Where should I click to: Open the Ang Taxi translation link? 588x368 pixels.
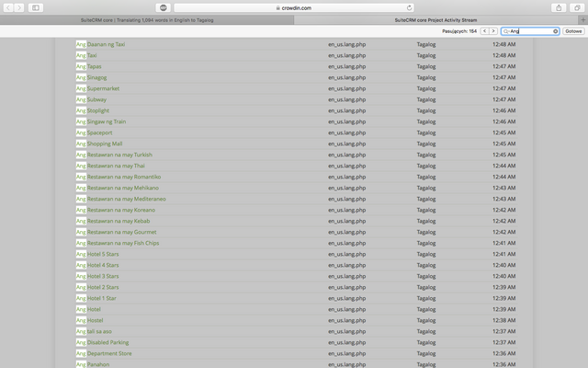(86, 55)
